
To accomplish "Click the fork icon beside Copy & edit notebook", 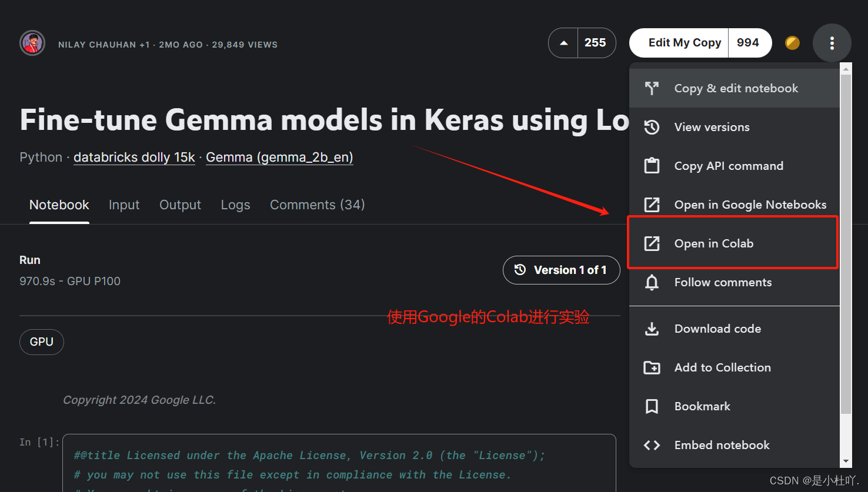I will (x=652, y=88).
